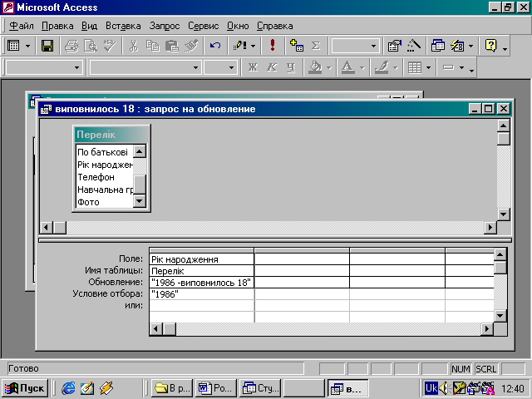Click the Uk language indicator in tray
Viewport: 532px width, 399px height.
[431, 388]
